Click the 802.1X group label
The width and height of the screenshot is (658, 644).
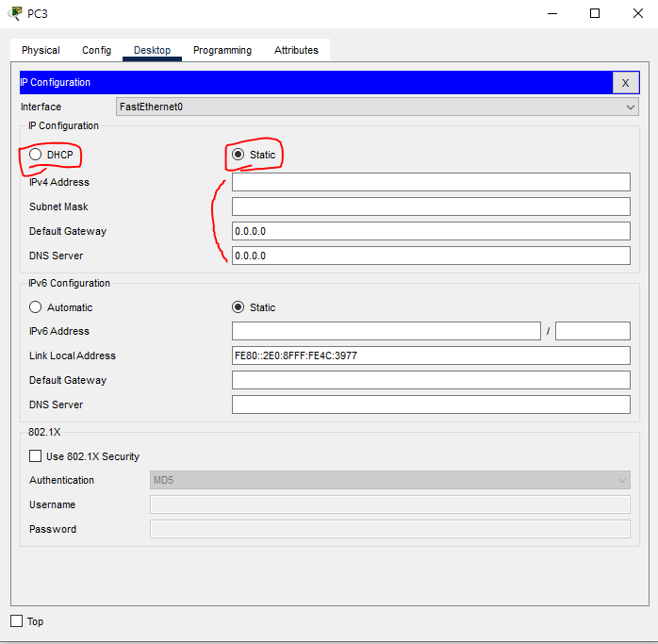[44, 432]
